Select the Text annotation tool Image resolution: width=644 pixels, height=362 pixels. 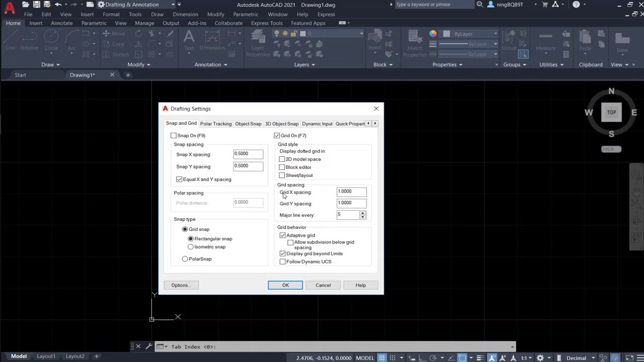(189, 40)
